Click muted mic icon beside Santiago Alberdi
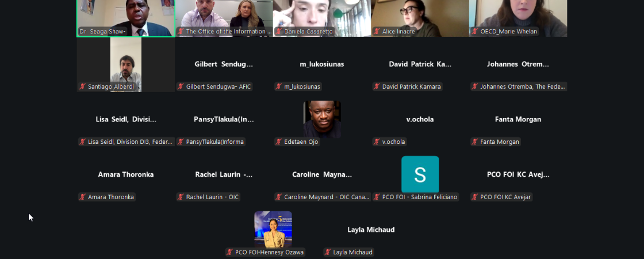Viewport: 644px width, 259px height. (82, 86)
